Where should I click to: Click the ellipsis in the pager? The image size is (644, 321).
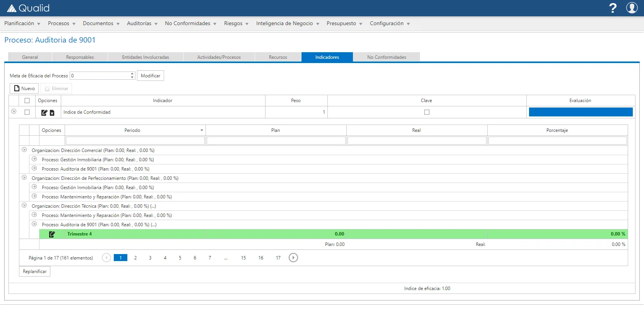[x=226, y=258]
